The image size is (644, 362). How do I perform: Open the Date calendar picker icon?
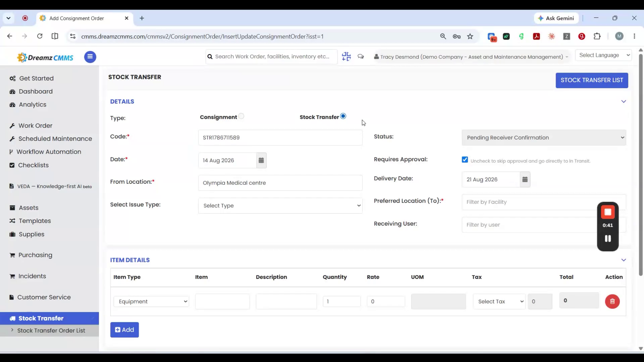click(x=261, y=160)
